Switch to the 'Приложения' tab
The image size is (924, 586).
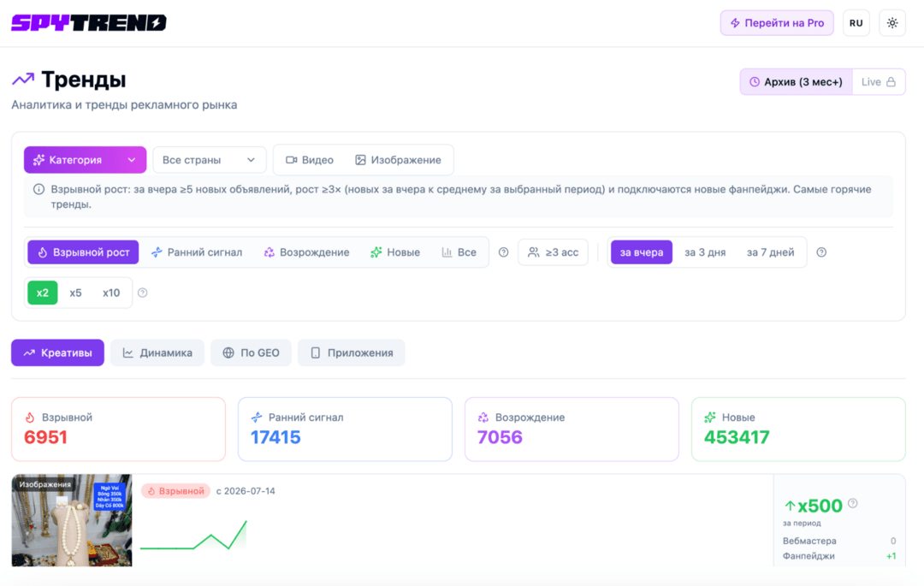pos(352,352)
